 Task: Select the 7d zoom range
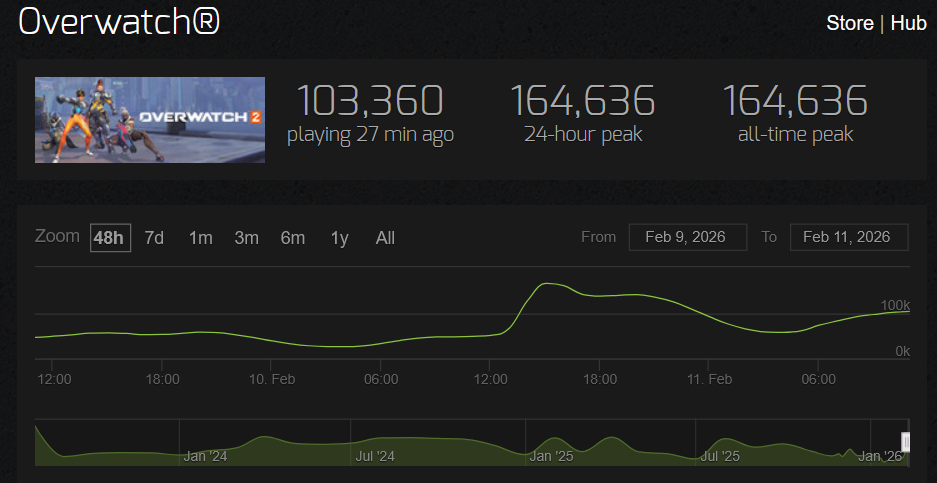click(x=154, y=238)
